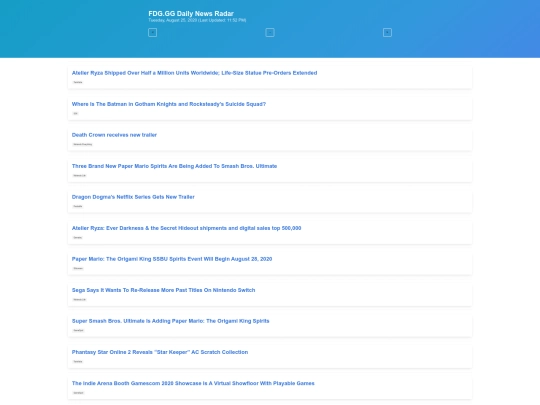This screenshot has width=540, height=405.
Task: Open the Atelier Ryza Shipped Over Half a Million article
Action: click(194, 73)
